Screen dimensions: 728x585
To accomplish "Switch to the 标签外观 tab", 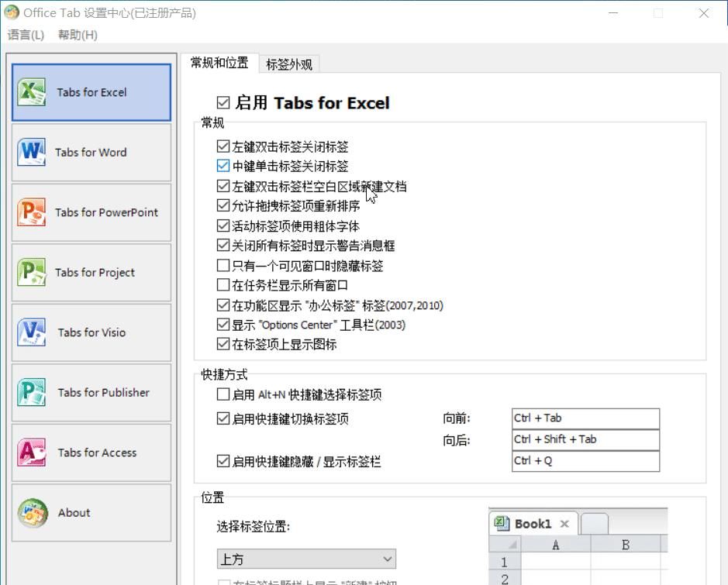I will click(x=289, y=64).
